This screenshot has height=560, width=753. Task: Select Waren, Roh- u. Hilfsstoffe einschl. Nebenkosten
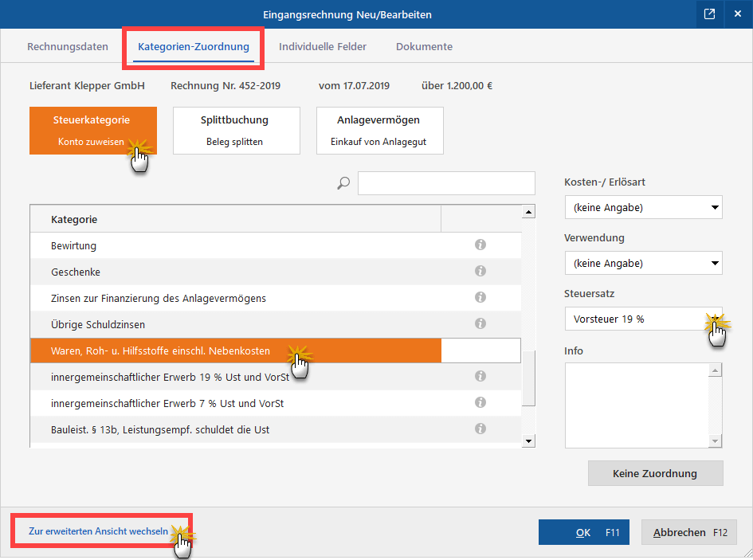276,350
